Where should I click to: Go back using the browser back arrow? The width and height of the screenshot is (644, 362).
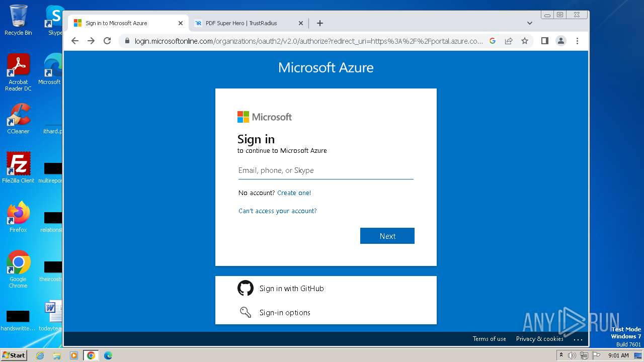75,41
